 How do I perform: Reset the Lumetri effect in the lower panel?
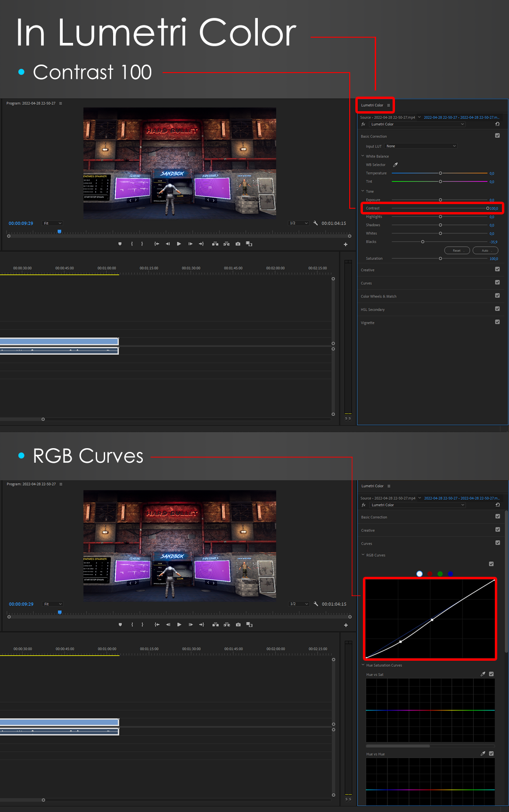point(498,505)
